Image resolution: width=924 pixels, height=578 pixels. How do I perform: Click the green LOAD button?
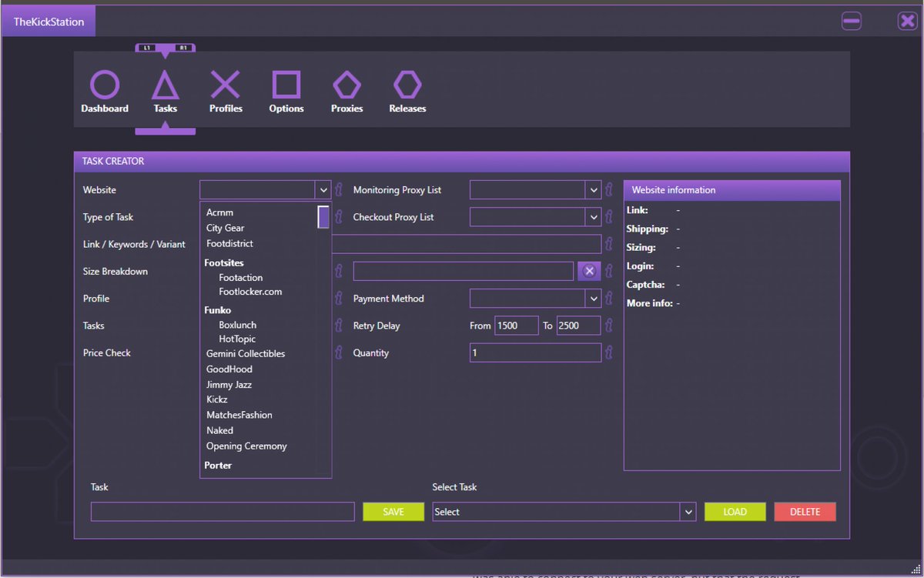(x=735, y=512)
